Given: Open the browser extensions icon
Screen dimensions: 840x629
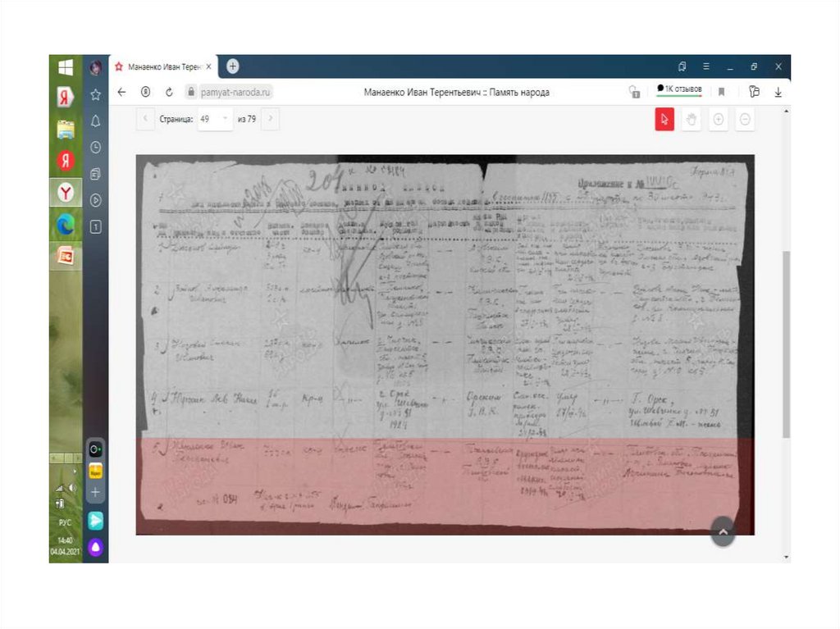Looking at the screenshot, I should click(755, 92).
